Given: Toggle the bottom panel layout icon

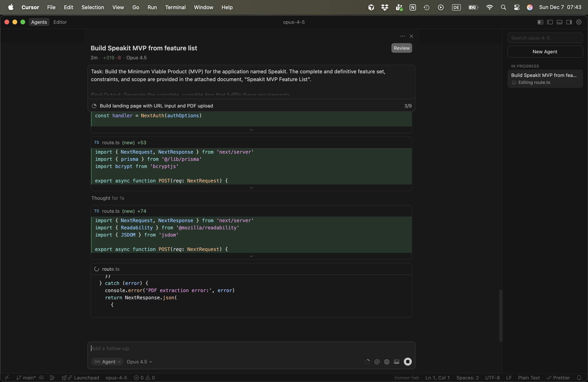Looking at the screenshot, I should coord(559,22).
